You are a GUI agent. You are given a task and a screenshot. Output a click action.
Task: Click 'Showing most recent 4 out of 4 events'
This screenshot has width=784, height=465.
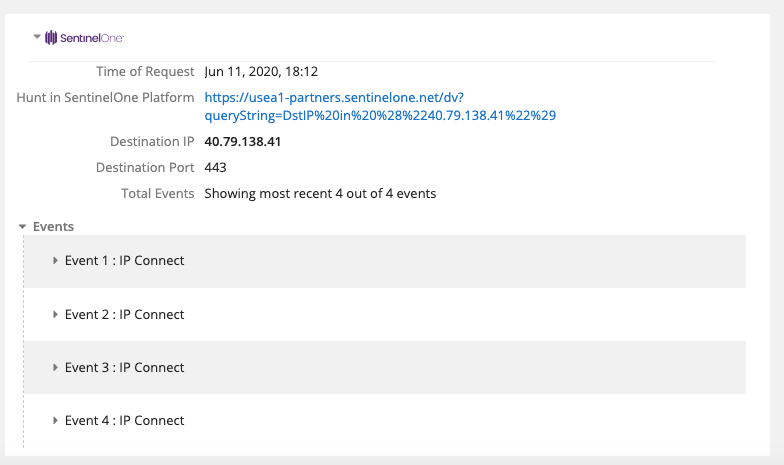click(x=320, y=193)
